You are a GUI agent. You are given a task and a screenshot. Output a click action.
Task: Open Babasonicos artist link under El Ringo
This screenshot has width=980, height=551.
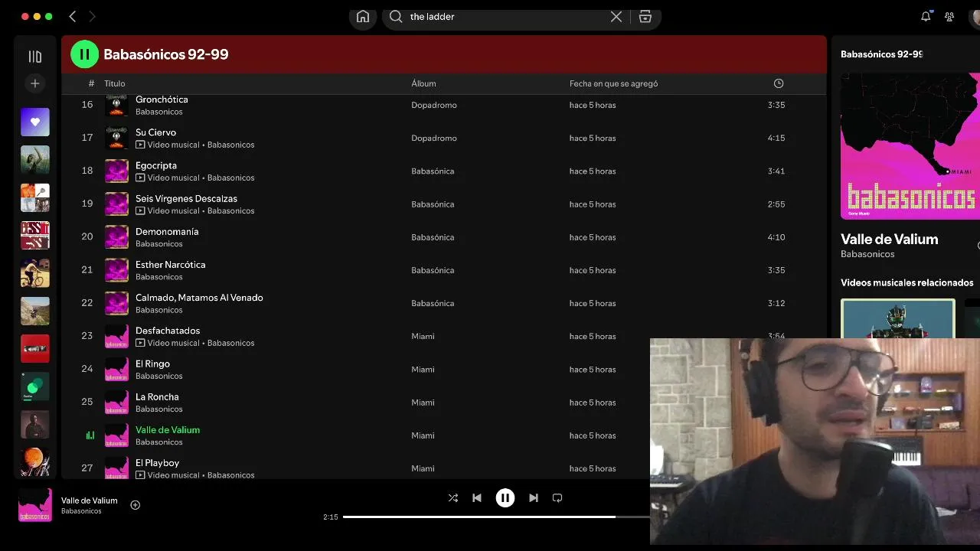click(x=158, y=376)
